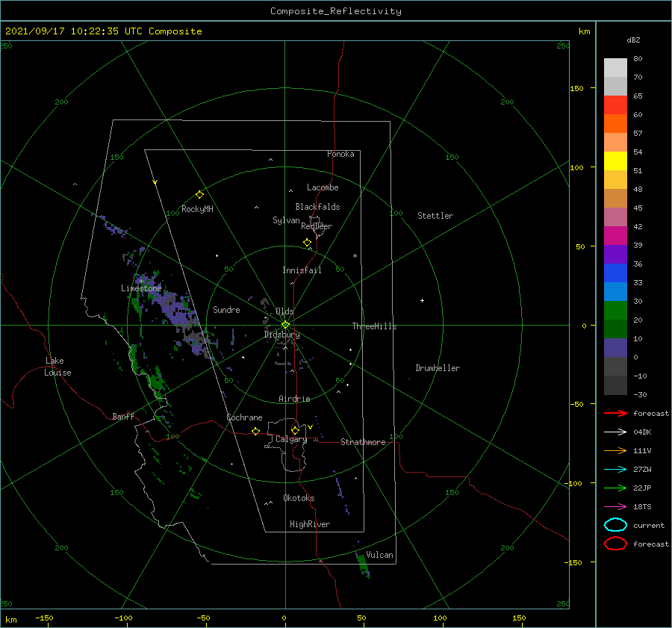Viewport: 672px width, 628px height.
Task: Click the yellow V marker northwest of RockyMH
Action: tap(155, 182)
